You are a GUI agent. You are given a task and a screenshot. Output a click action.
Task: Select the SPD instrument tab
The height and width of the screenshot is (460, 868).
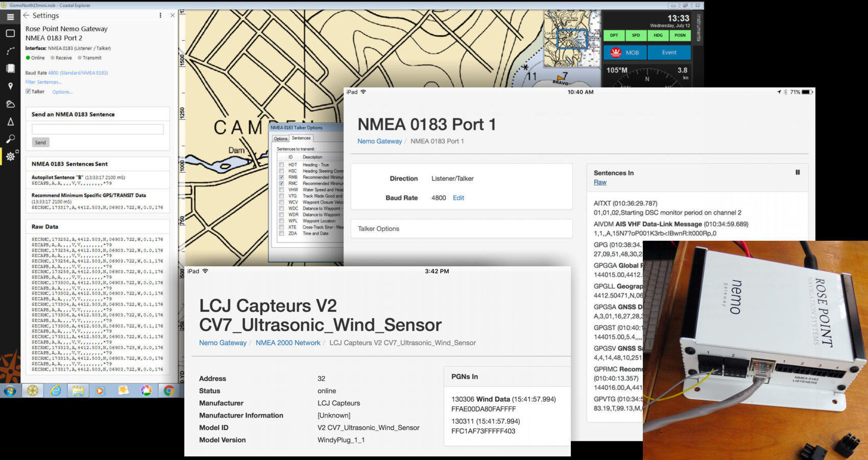click(x=636, y=35)
